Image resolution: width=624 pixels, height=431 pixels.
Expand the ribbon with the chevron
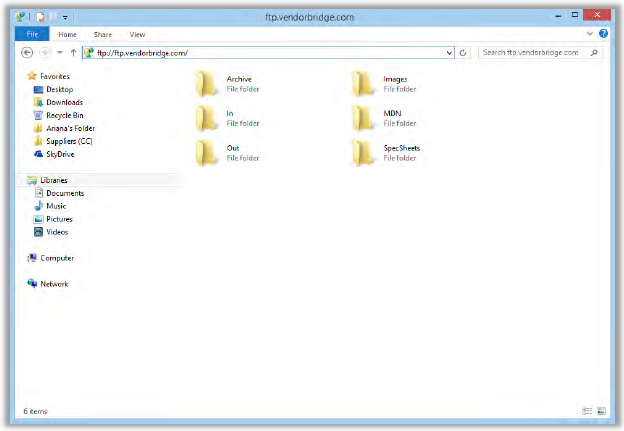click(x=589, y=34)
